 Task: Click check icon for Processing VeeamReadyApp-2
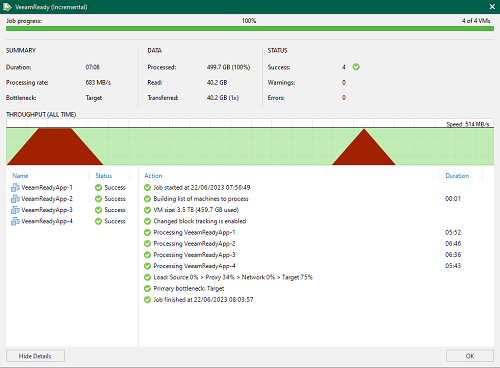click(x=147, y=244)
